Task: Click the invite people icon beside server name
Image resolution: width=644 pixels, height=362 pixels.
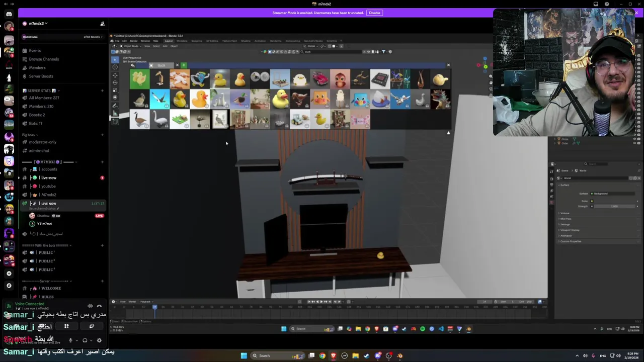Action: [102, 24]
